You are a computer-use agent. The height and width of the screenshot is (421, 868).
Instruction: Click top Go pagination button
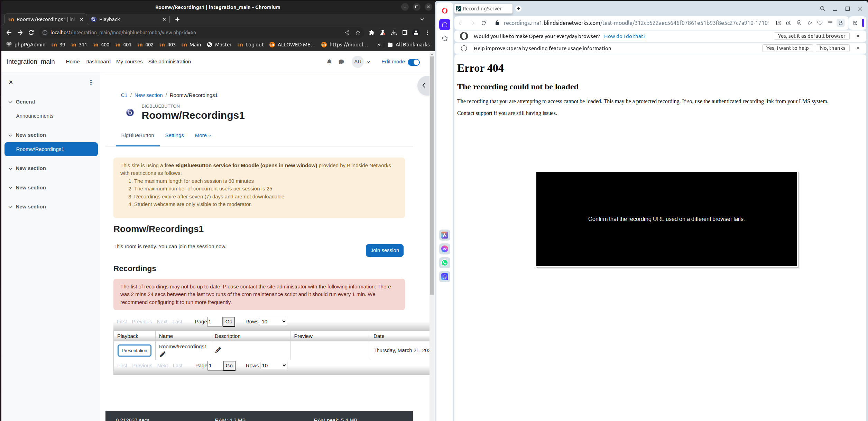[x=229, y=322]
